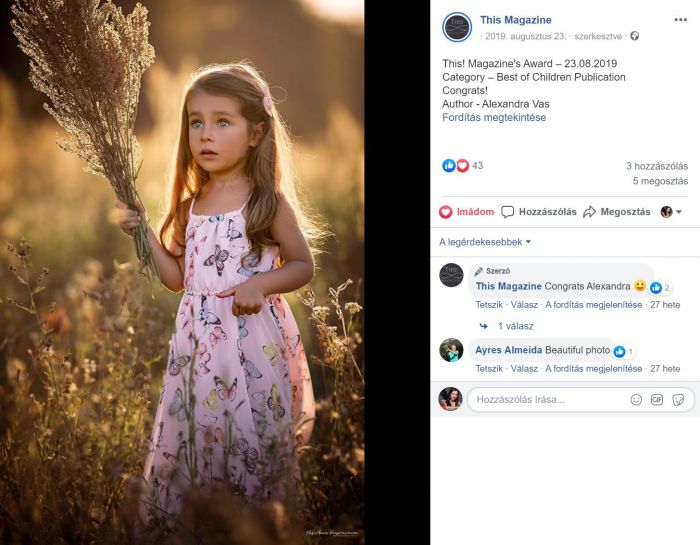Open the 3 hozzászólás comments link
The width and height of the screenshot is (700, 545).
pyautogui.click(x=657, y=166)
